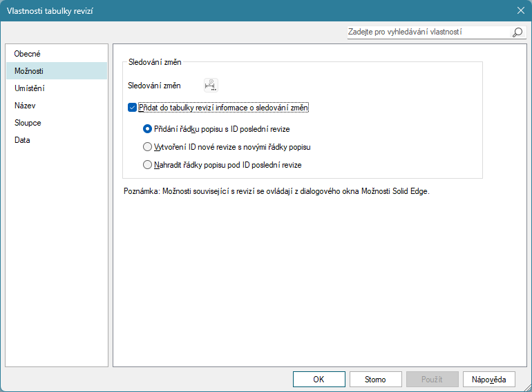Open the Obecné category

[x=28, y=54]
